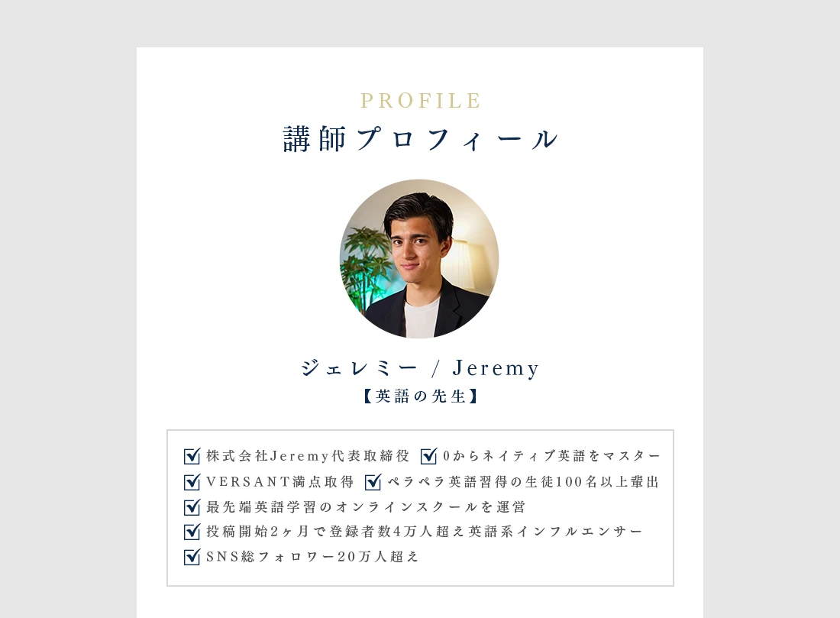This screenshot has height=618, width=840.
Task: Click the text ペラペラ英語習得の生徒100名以上輩出
Action: click(523, 482)
